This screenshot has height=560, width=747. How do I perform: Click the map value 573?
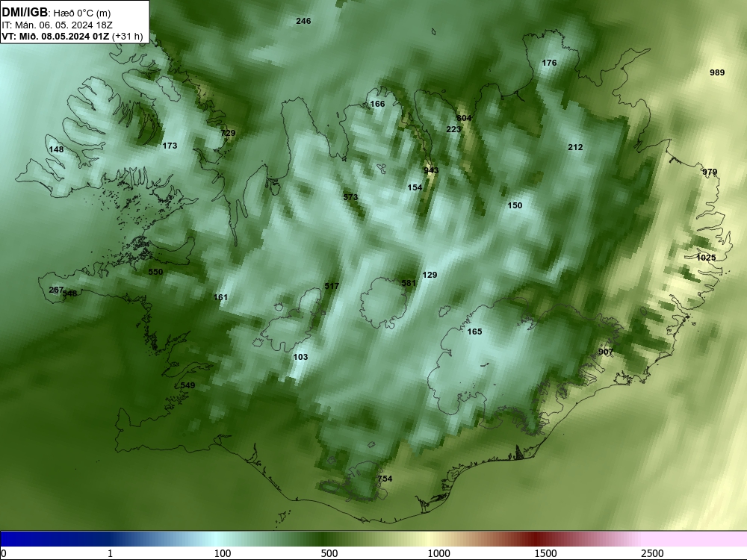click(350, 197)
